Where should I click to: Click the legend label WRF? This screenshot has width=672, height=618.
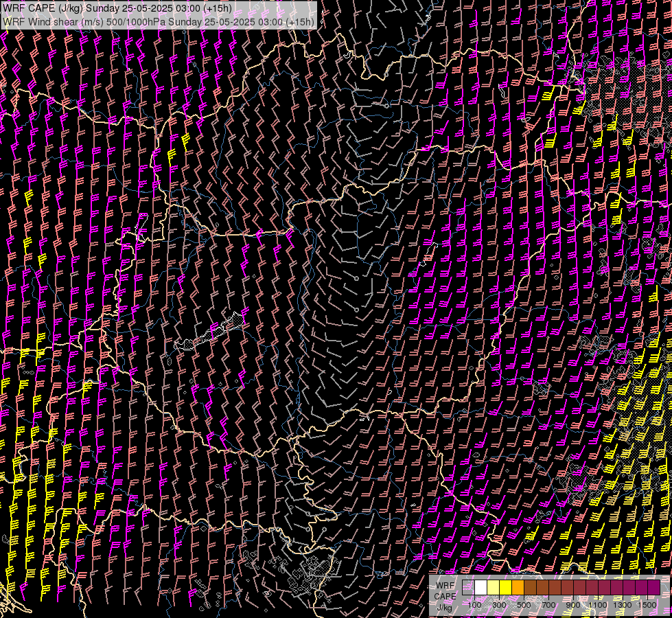[x=445, y=586]
